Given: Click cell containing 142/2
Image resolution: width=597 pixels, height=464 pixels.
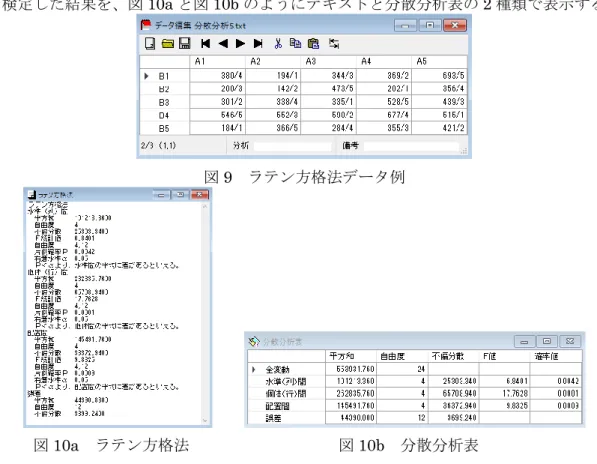Looking at the screenshot, I should point(273,89).
